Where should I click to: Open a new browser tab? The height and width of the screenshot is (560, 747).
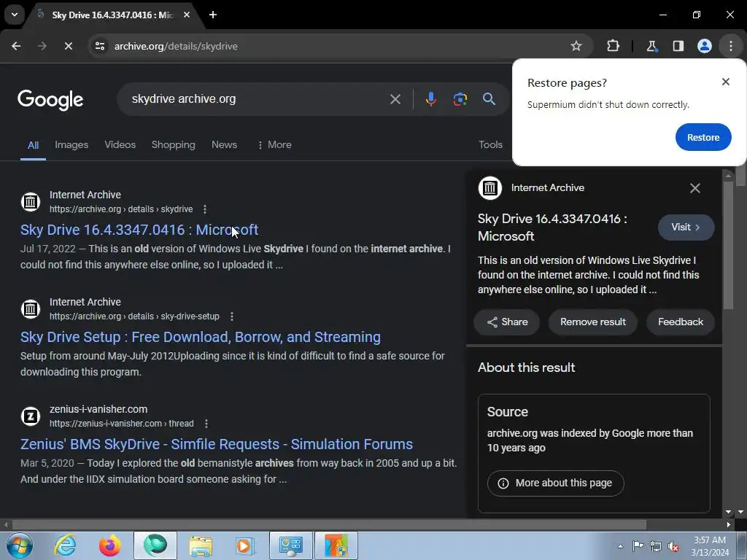point(213,15)
